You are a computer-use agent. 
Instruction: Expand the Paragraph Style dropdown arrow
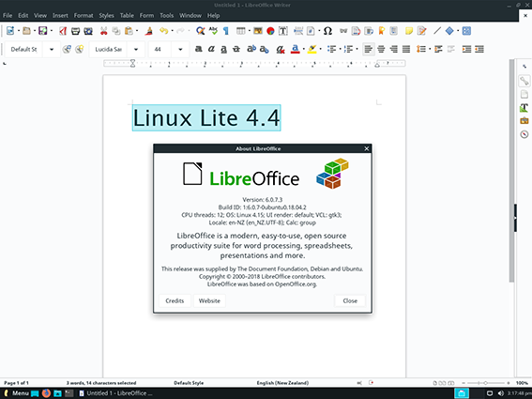click(52, 49)
